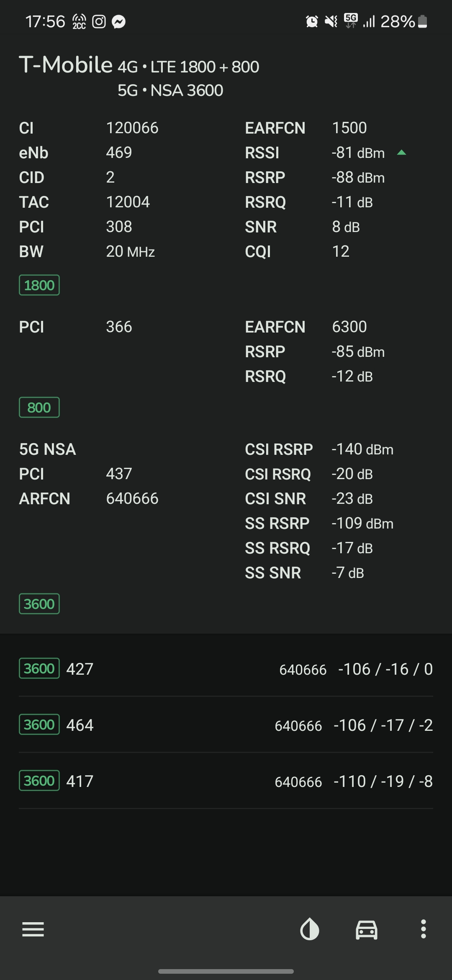Select neighbor cell row PCI 464
The height and width of the screenshot is (980, 452).
click(226, 725)
